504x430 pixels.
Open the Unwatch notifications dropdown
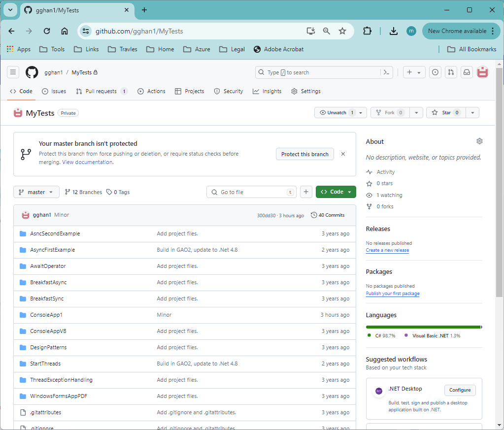[x=341, y=112]
